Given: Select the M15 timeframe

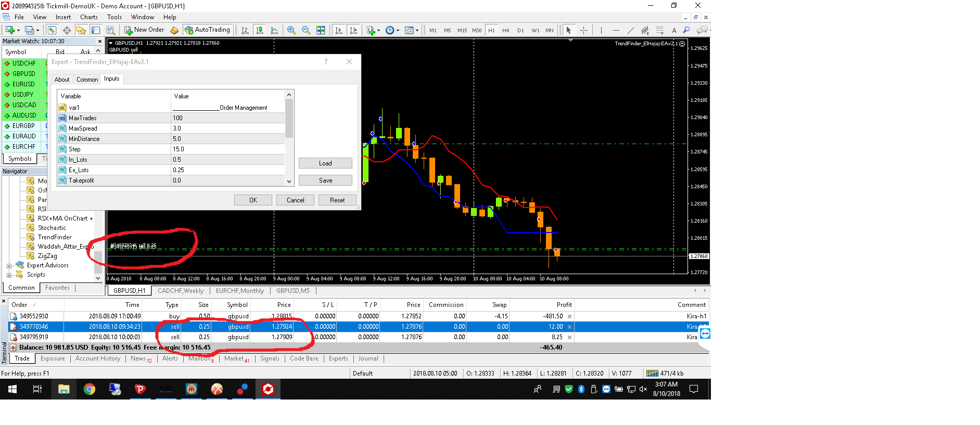Looking at the screenshot, I should point(462,30).
